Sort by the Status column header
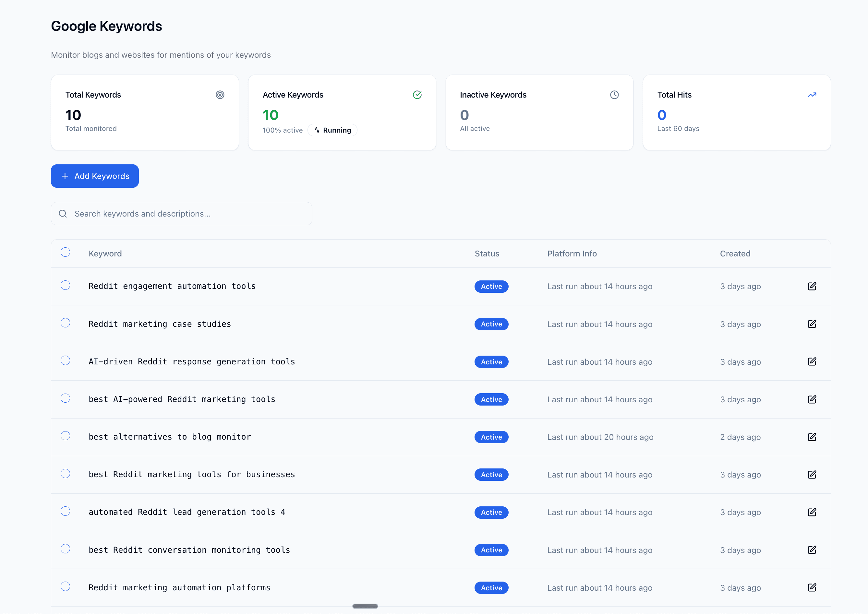868x614 pixels. 487,253
